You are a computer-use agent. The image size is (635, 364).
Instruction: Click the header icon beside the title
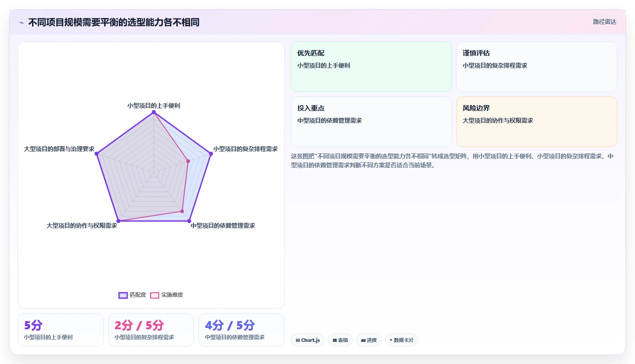click(21, 23)
